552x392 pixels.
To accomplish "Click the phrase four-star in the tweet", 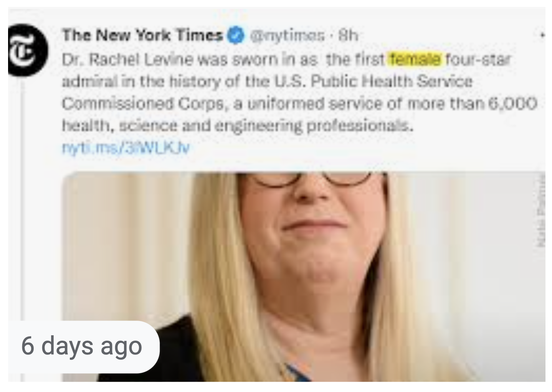I will click(478, 60).
